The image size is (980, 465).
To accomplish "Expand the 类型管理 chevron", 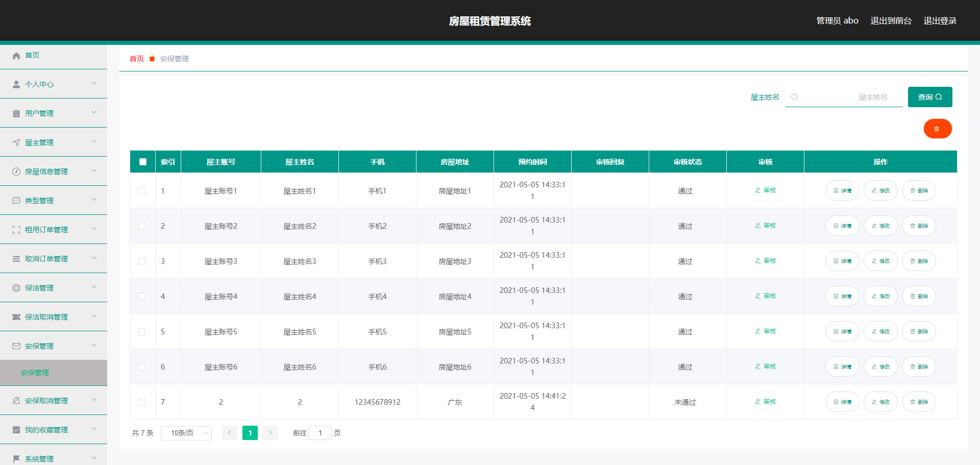I will (x=94, y=200).
